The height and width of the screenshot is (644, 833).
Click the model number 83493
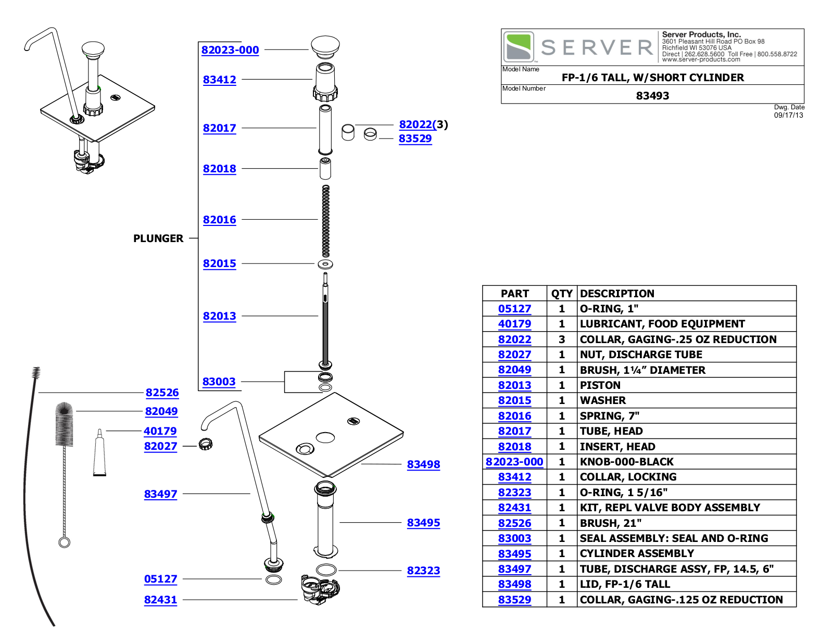653,96
